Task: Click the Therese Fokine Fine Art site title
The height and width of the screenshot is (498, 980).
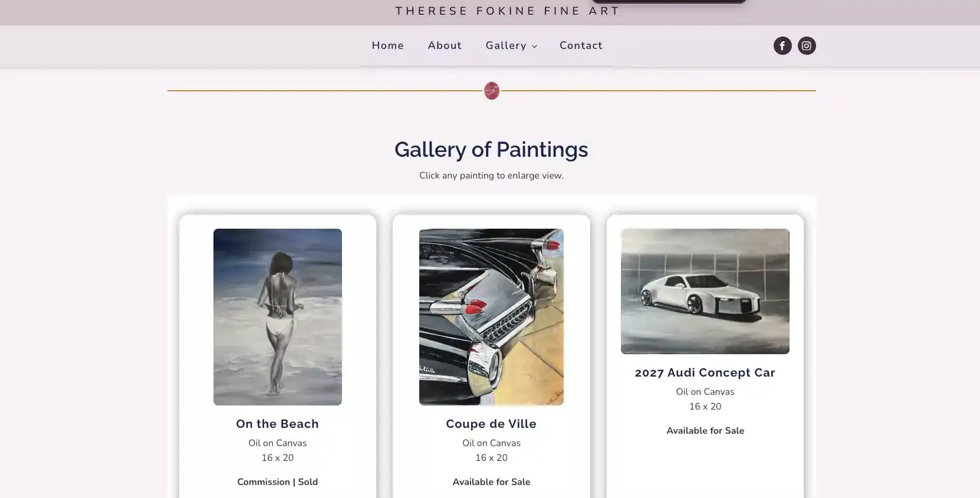Action: click(507, 11)
